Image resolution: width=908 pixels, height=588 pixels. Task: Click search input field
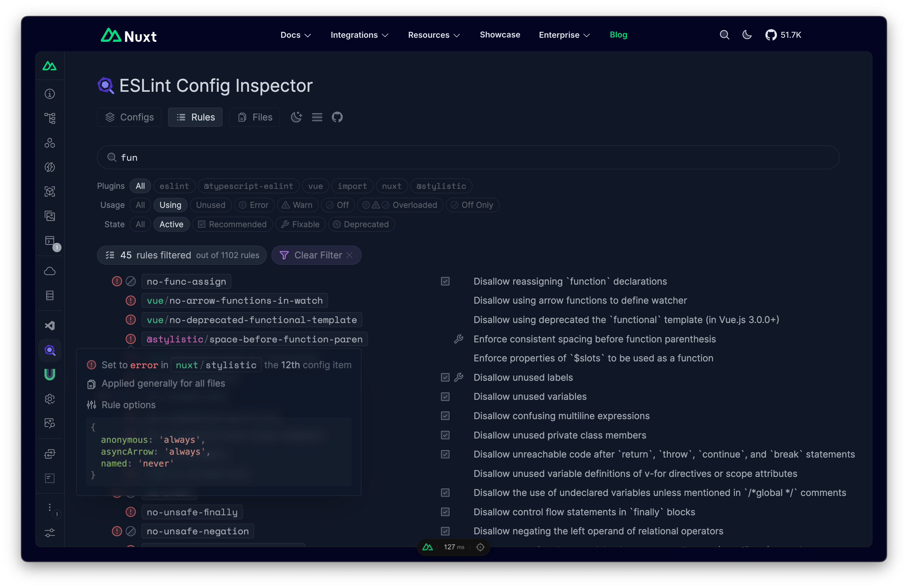coord(469,157)
